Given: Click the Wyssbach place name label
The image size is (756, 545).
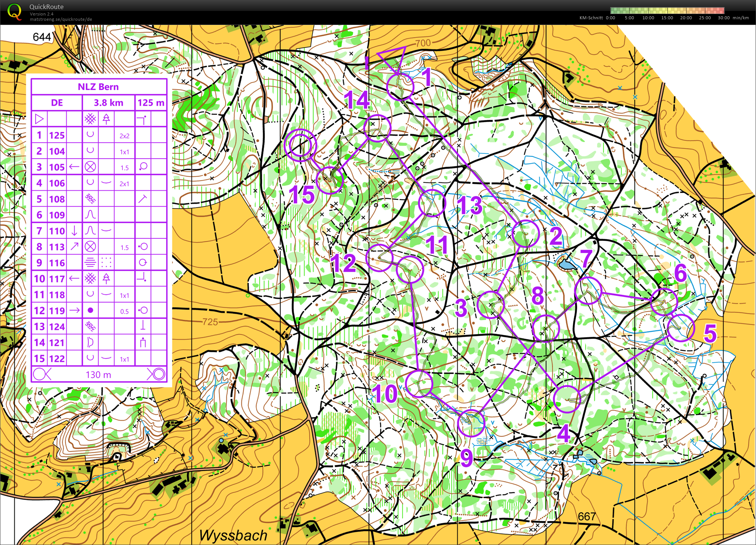Looking at the screenshot, I should click(233, 535).
